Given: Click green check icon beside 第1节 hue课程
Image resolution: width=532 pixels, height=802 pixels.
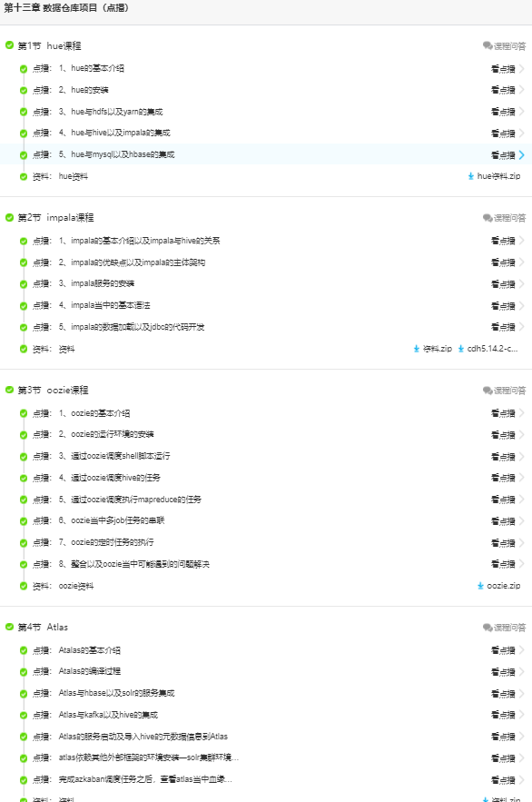Looking at the screenshot, I should click(9, 45).
